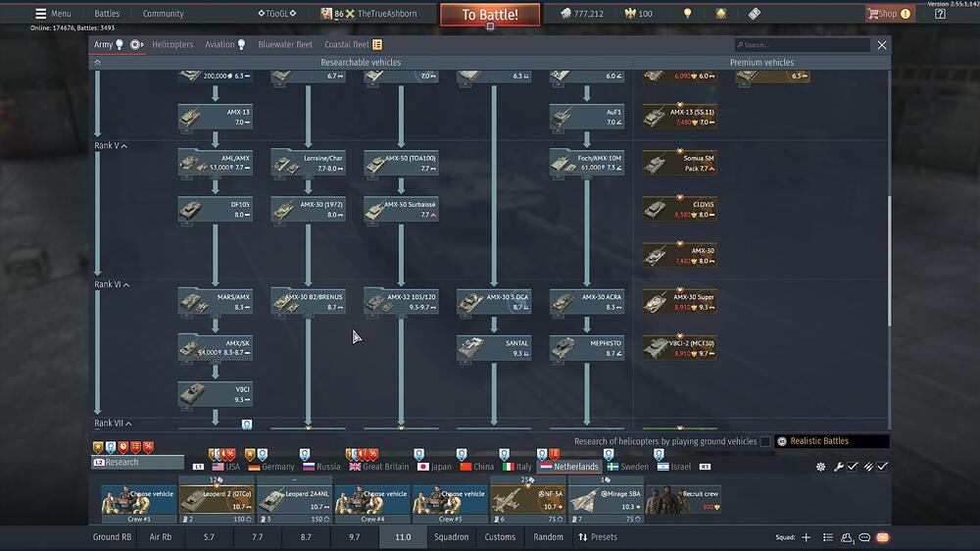The height and width of the screenshot is (551, 980).
Task: Open the Shop
Action: 890,13
